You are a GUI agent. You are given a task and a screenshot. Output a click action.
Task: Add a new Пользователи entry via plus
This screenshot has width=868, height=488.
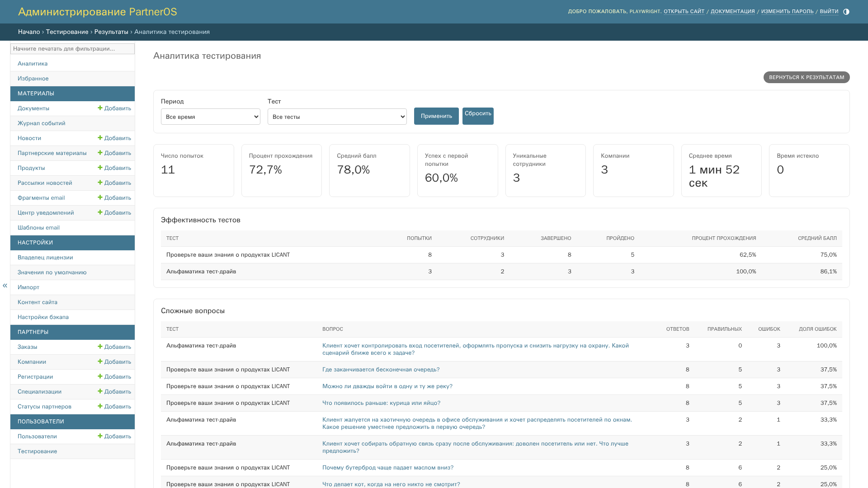(x=114, y=436)
